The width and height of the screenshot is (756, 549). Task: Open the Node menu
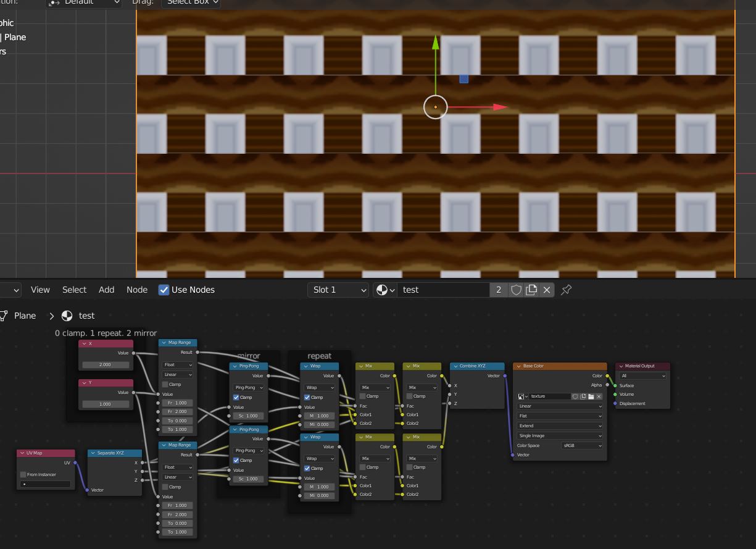coord(137,290)
